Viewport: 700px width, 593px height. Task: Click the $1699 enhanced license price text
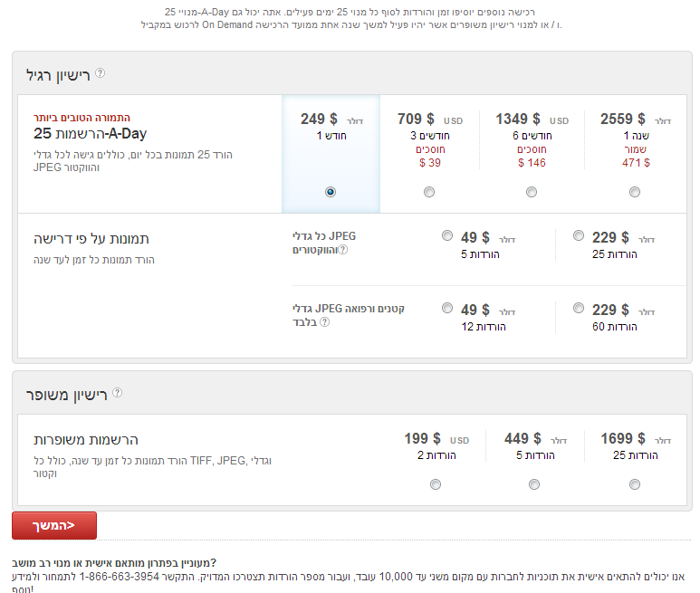623,439
